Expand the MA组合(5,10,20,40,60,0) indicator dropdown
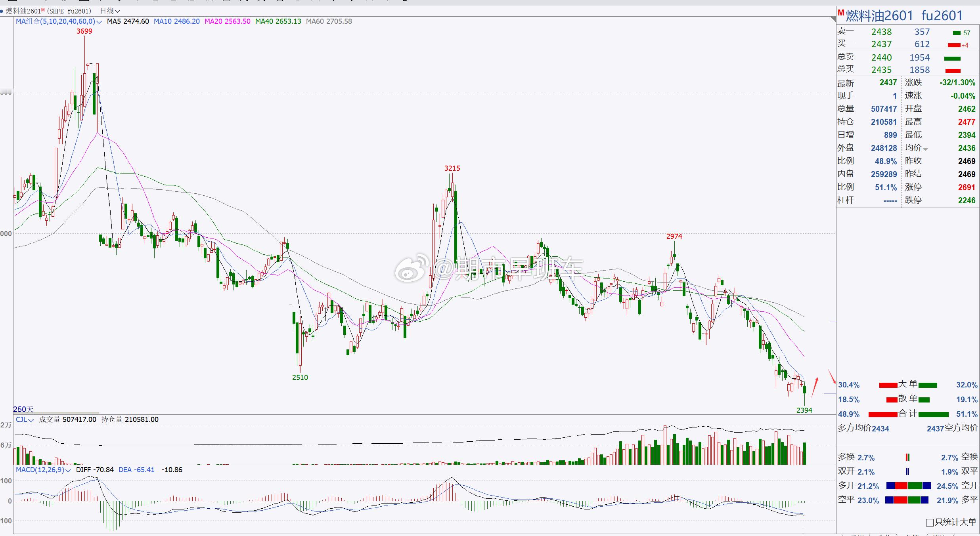 click(99, 22)
